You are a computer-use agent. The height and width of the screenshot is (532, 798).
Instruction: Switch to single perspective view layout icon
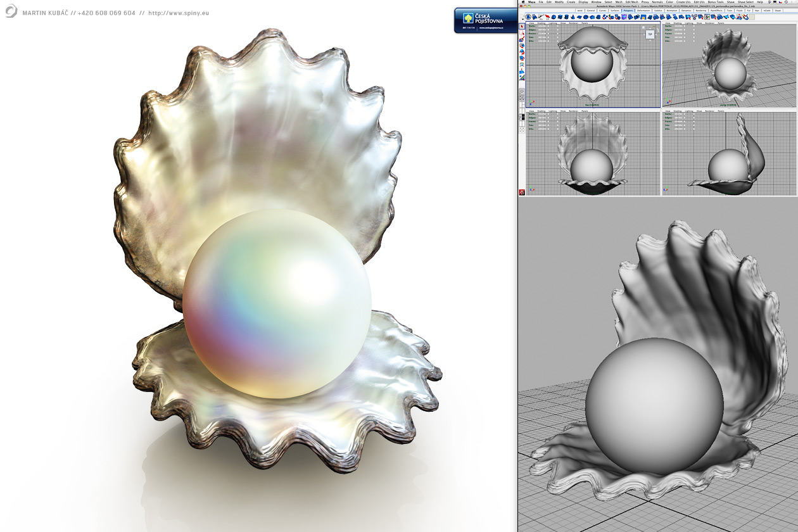522,92
